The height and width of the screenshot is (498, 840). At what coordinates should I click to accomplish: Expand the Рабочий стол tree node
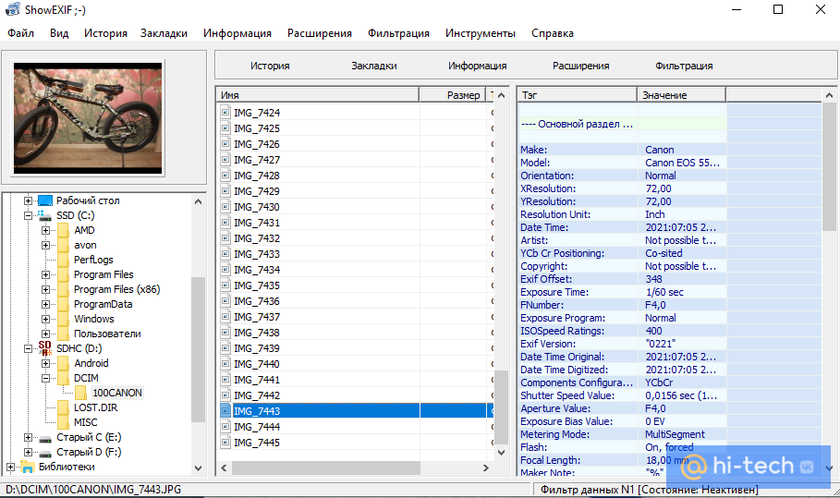(28, 201)
